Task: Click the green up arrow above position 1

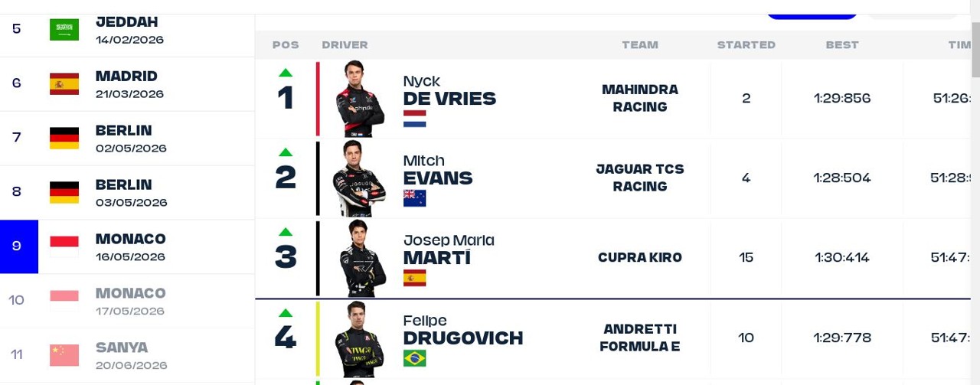Action: [x=286, y=73]
